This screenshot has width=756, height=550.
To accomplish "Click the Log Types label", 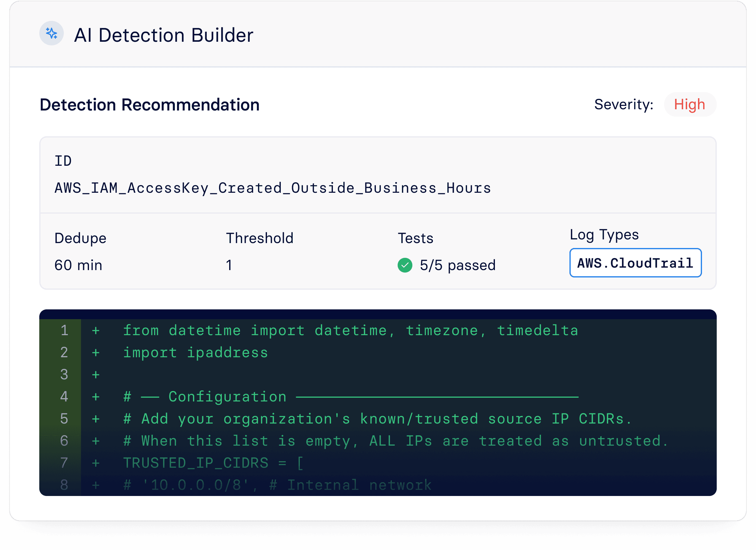I will (x=604, y=235).
